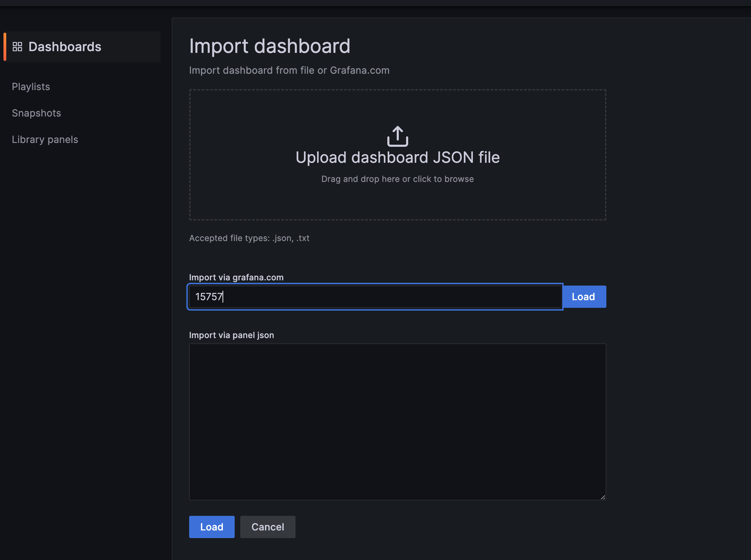
Task: Click the "Accepted file types" hint text
Action: pyautogui.click(x=249, y=238)
